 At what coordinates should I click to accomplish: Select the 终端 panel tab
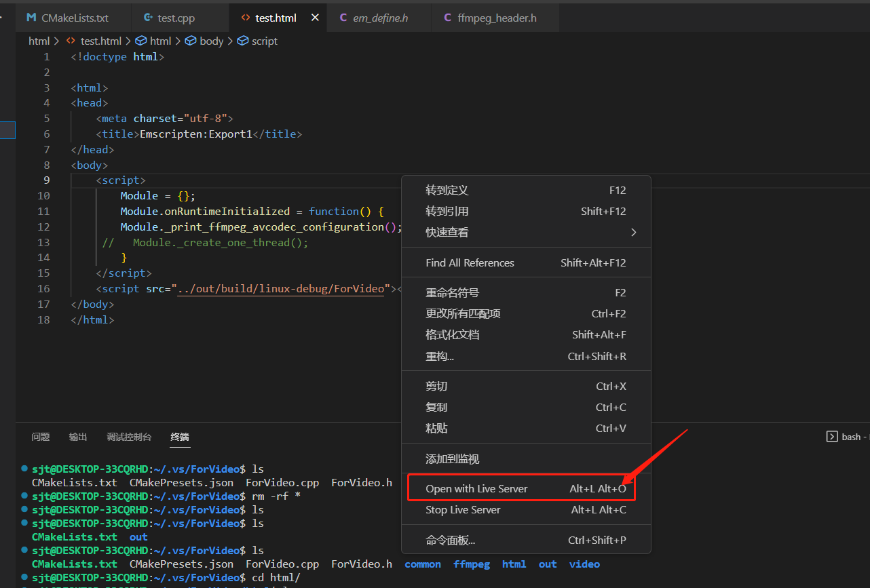[x=180, y=437]
